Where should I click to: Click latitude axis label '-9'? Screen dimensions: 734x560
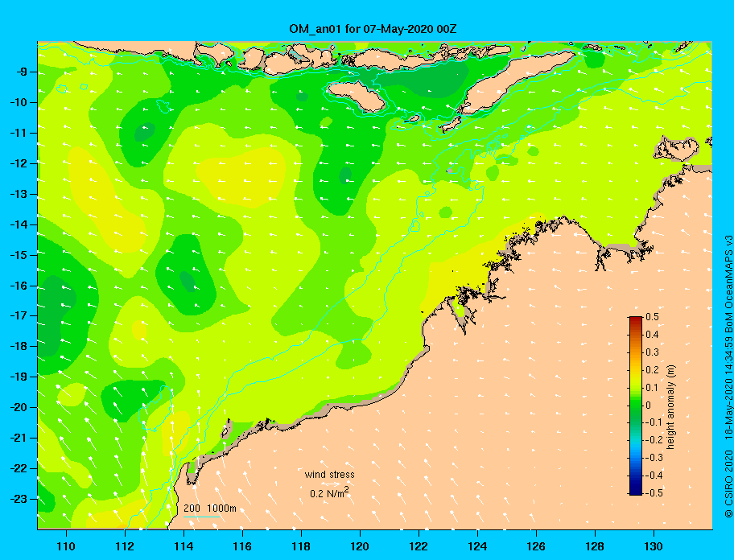pyautogui.click(x=22, y=72)
